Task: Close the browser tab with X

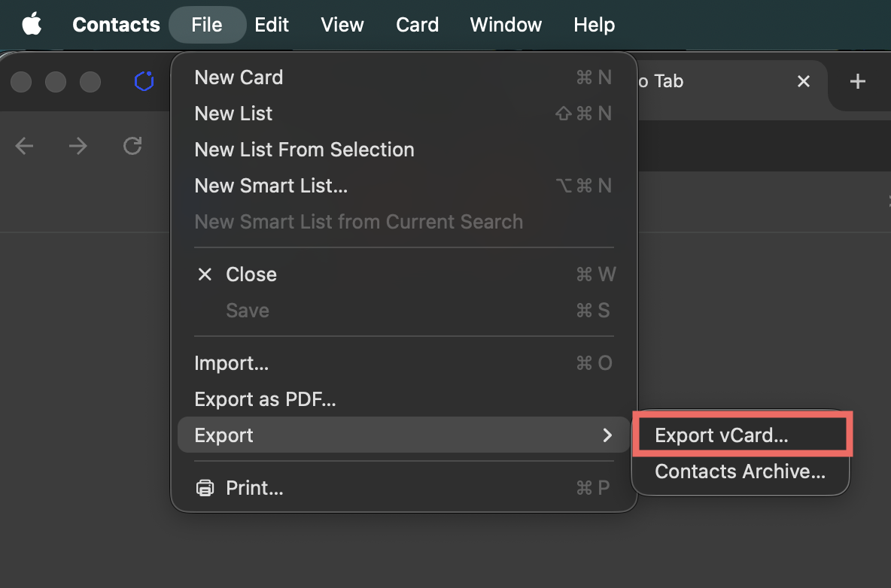Action: [804, 81]
